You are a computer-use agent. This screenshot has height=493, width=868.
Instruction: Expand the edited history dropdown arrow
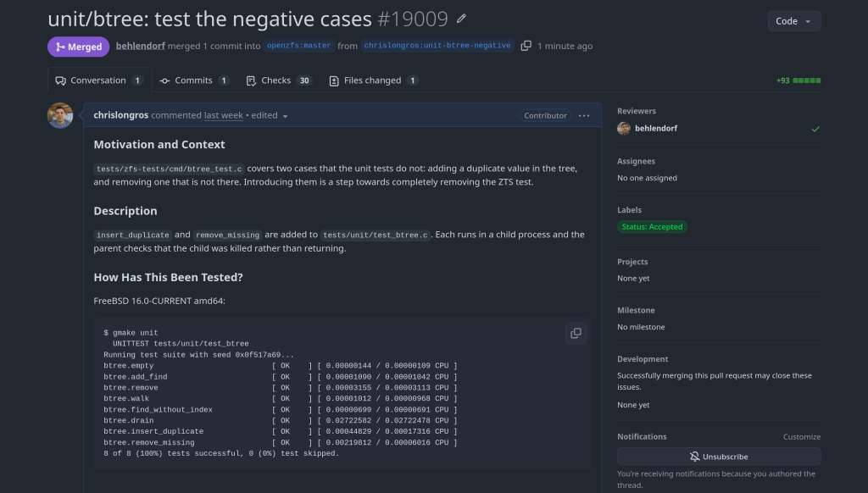click(285, 116)
